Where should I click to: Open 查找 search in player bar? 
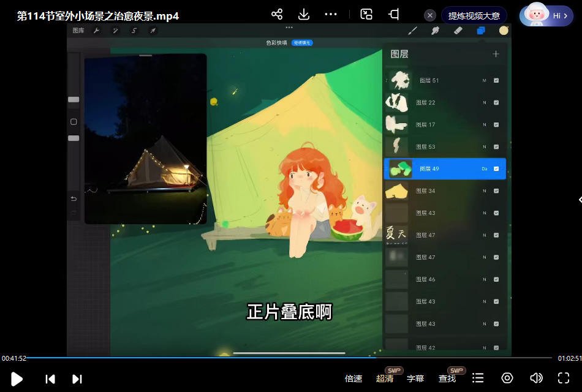(447, 378)
